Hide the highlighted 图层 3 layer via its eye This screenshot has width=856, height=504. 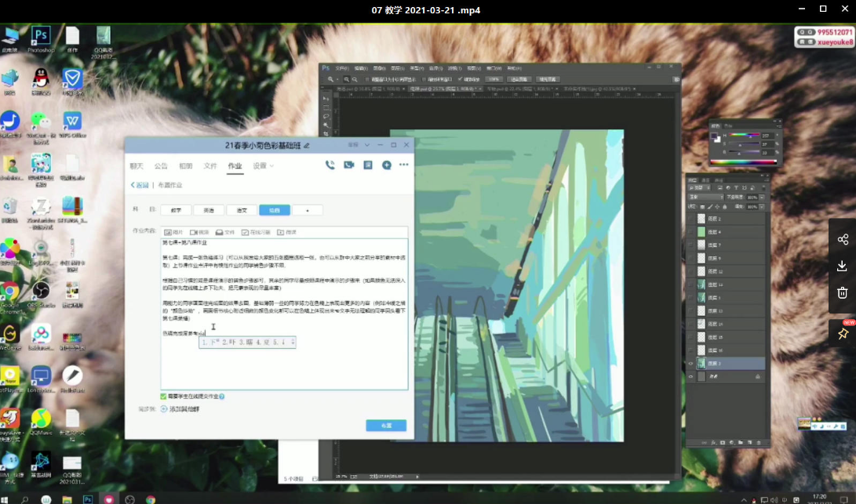690,363
